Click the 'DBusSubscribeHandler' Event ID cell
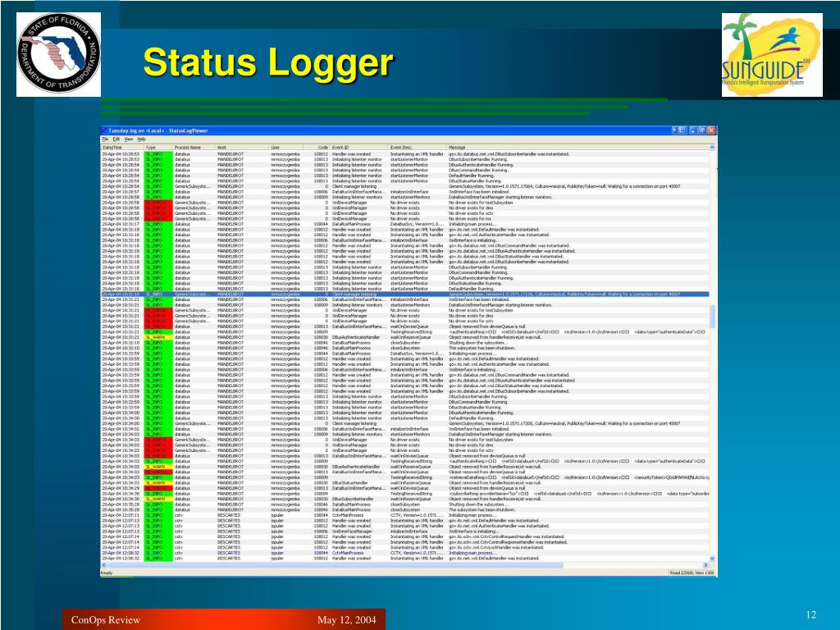Viewport: 840px width, 630px height. tap(354, 499)
